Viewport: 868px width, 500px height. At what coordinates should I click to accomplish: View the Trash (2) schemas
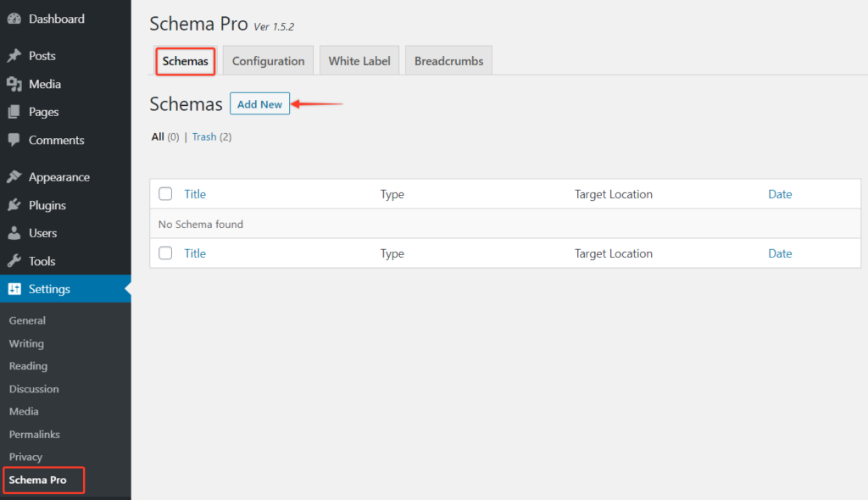click(x=204, y=136)
